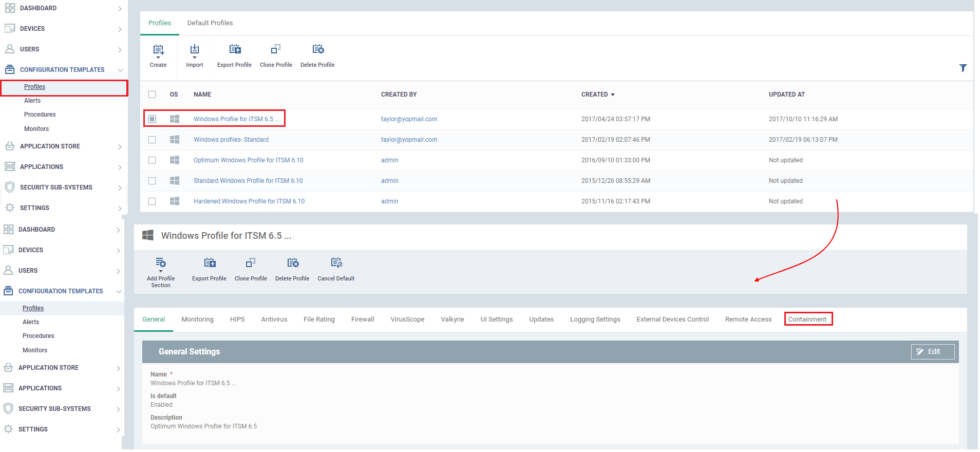Toggle the select-all header checkbox
The height and width of the screenshot is (452, 980).
pyautogui.click(x=152, y=95)
